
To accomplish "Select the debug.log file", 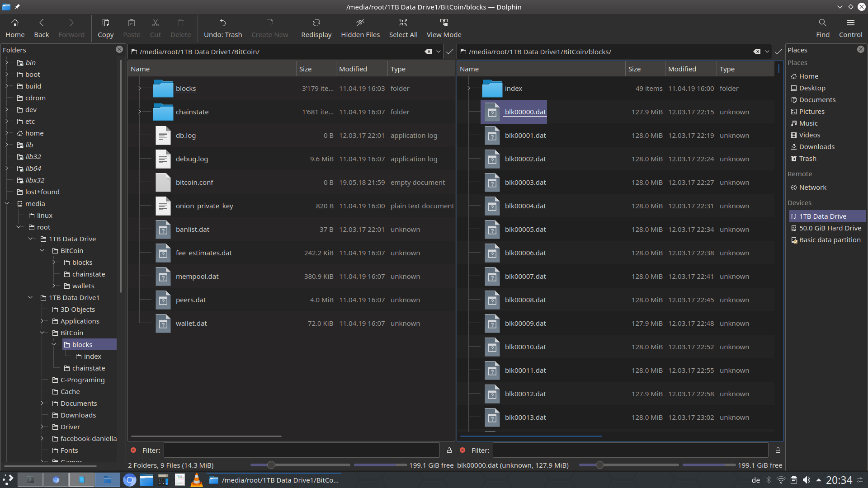I will (x=192, y=159).
